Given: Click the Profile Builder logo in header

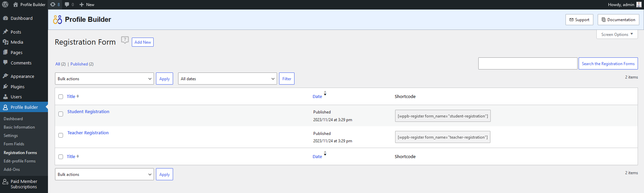Looking at the screenshot, I should 57,19.
